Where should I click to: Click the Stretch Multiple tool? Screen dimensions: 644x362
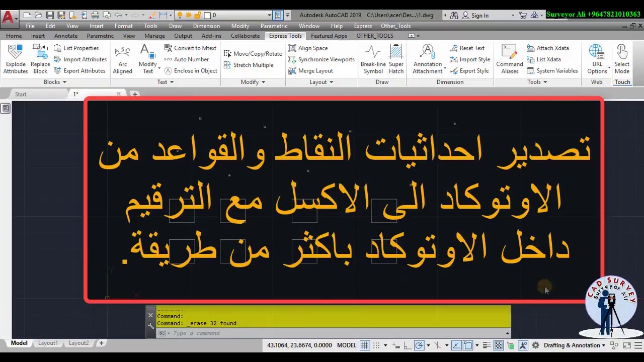pyautogui.click(x=249, y=65)
